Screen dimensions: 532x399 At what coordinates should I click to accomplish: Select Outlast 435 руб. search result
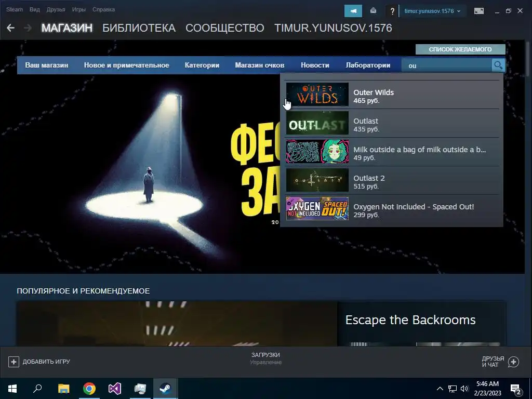[x=392, y=124]
